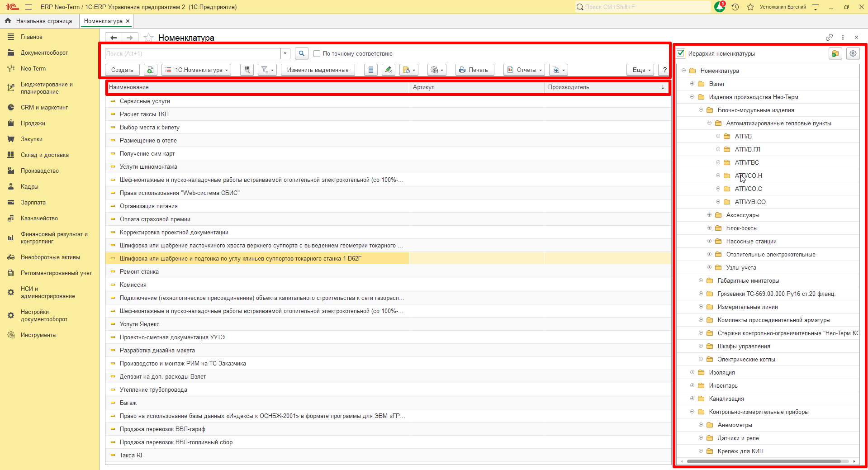The height and width of the screenshot is (470, 868).
Task: Open the gear settings dropdown in toolbar
Action: point(436,70)
